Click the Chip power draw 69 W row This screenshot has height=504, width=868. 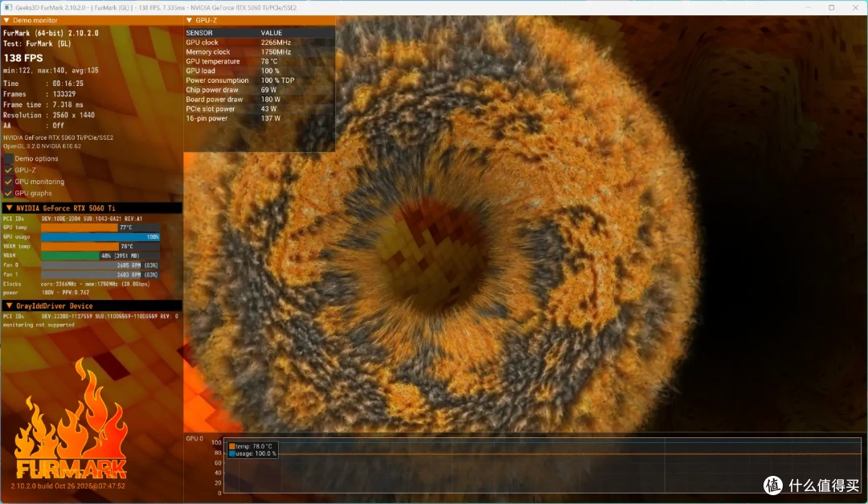click(259, 90)
